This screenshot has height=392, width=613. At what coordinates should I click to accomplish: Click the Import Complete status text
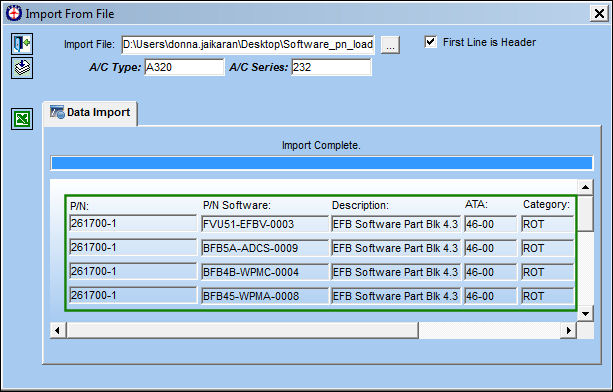pos(321,145)
